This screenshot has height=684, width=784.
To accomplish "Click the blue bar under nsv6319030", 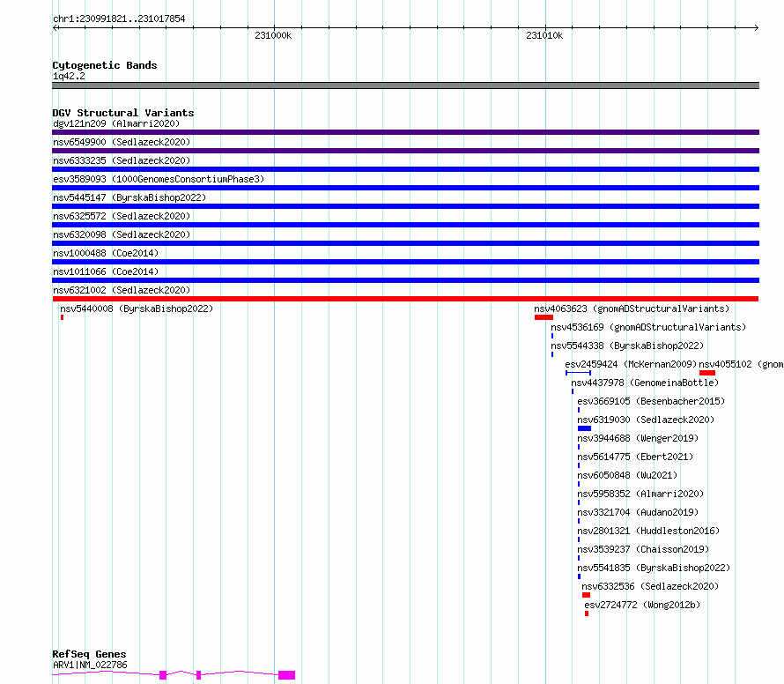I will click(x=585, y=428).
